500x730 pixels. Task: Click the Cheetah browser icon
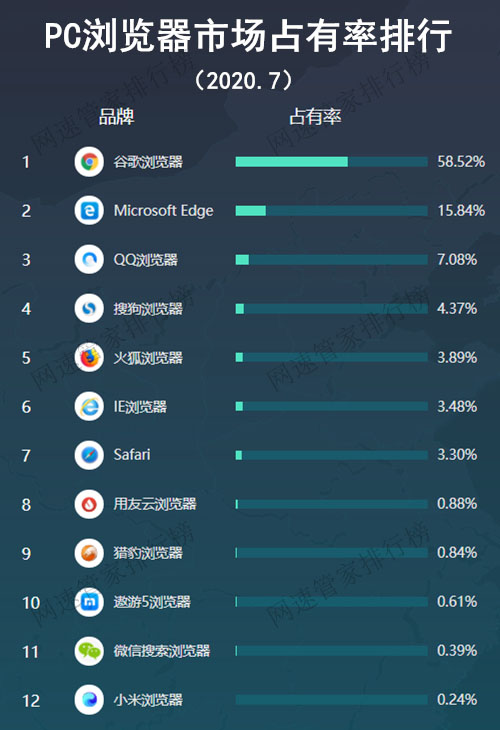(x=89, y=553)
